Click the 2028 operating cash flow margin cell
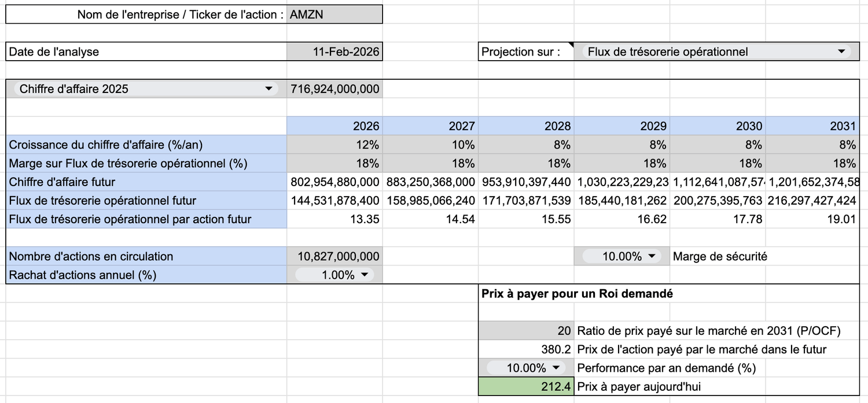Viewport: 868px width, 403px height. (x=526, y=163)
